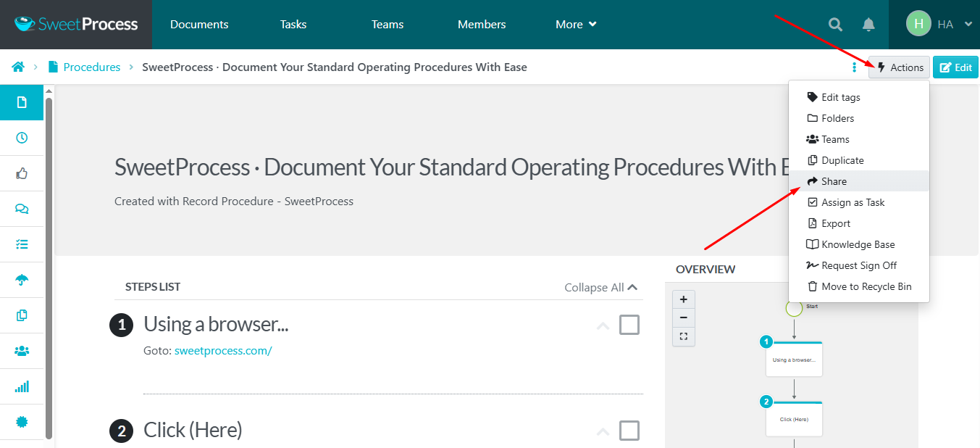Screen dimensions: 980x448
Task: Open the comments bubble icon in sidebar
Action: (x=22, y=209)
